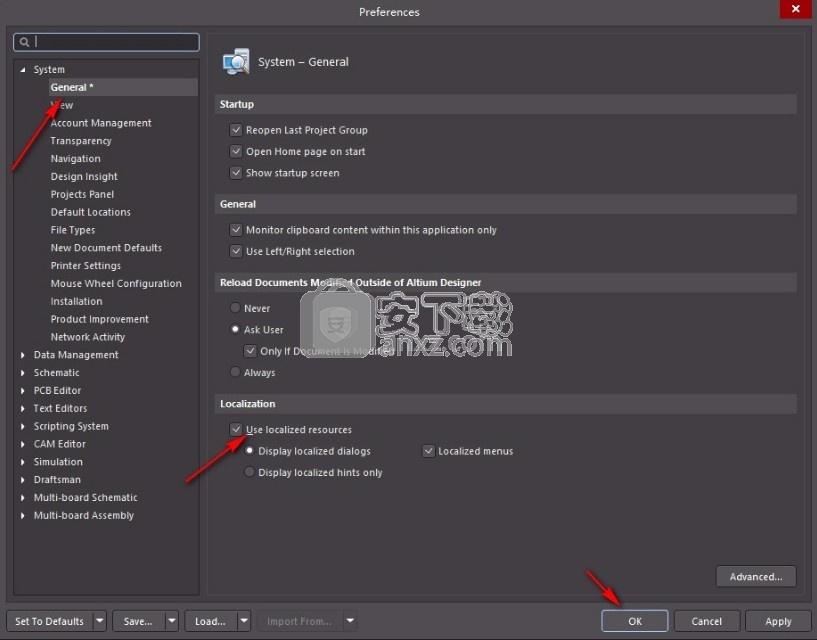Select the Always reload option

(235, 372)
